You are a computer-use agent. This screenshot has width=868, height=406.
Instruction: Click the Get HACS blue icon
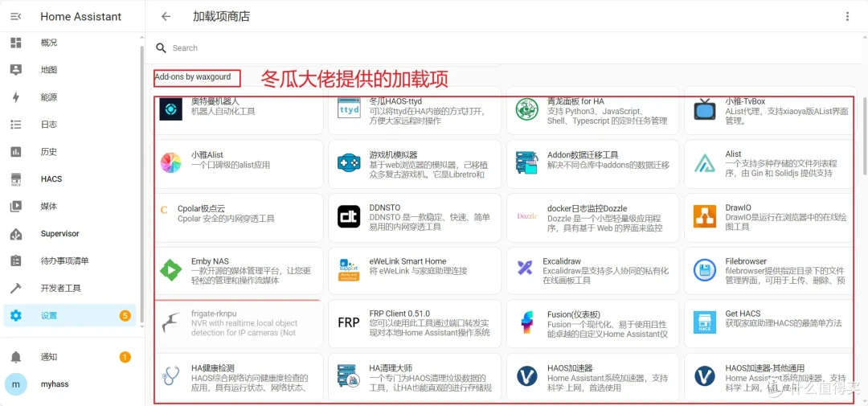tap(705, 322)
